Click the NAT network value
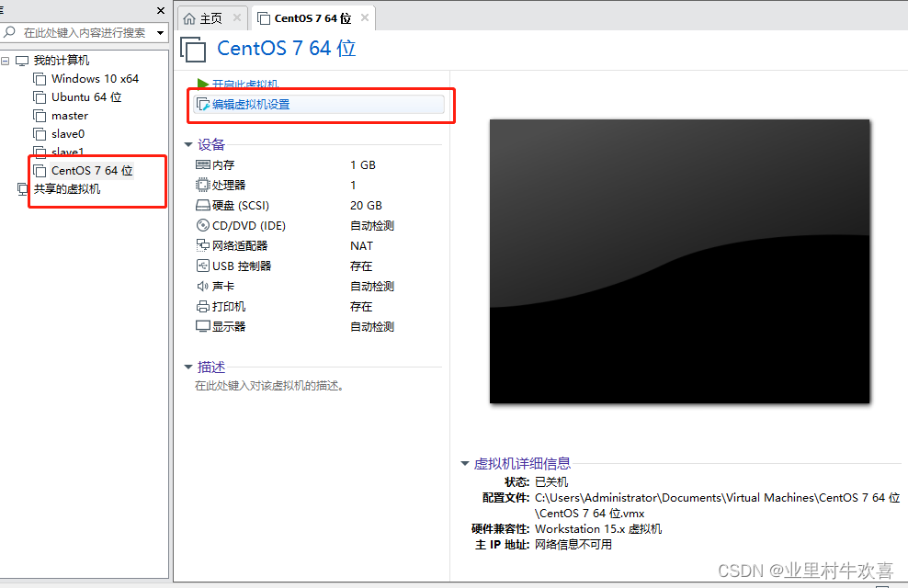The width and height of the screenshot is (908, 588). pyautogui.click(x=361, y=246)
